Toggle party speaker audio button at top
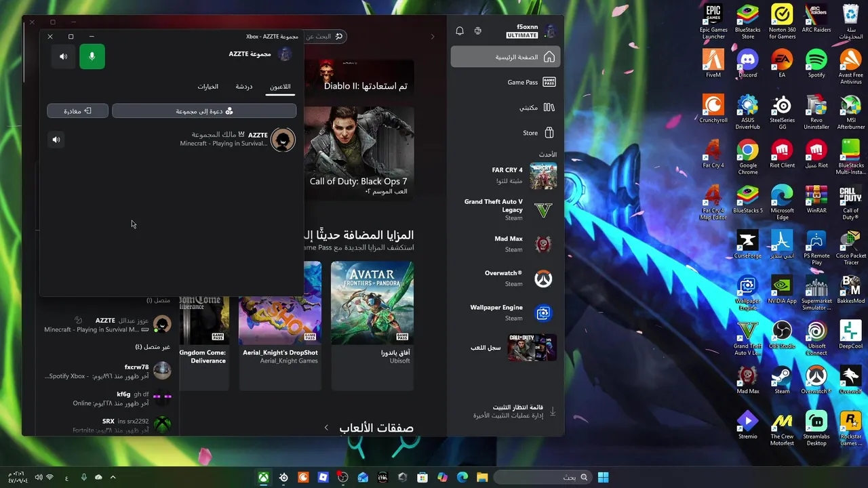Image resolution: width=868 pixels, height=488 pixels. [63, 56]
